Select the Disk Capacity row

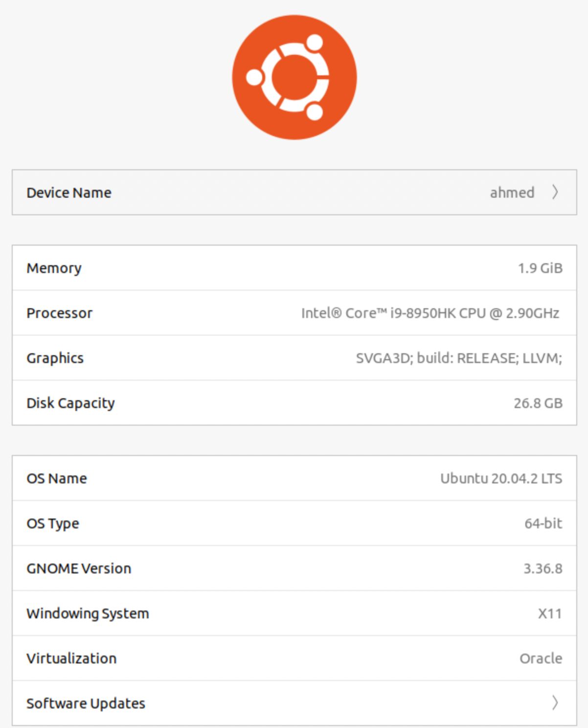click(x=294, y=403)
